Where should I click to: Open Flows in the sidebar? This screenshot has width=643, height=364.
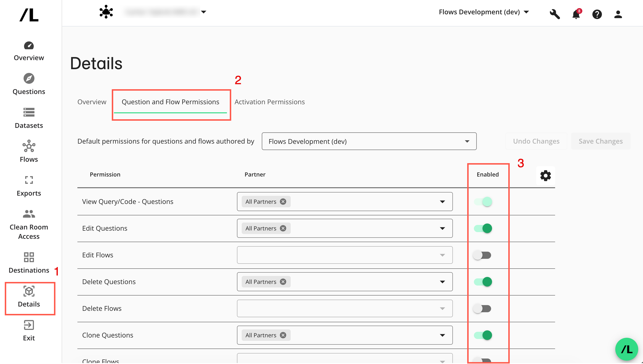[x=29, y=152]
